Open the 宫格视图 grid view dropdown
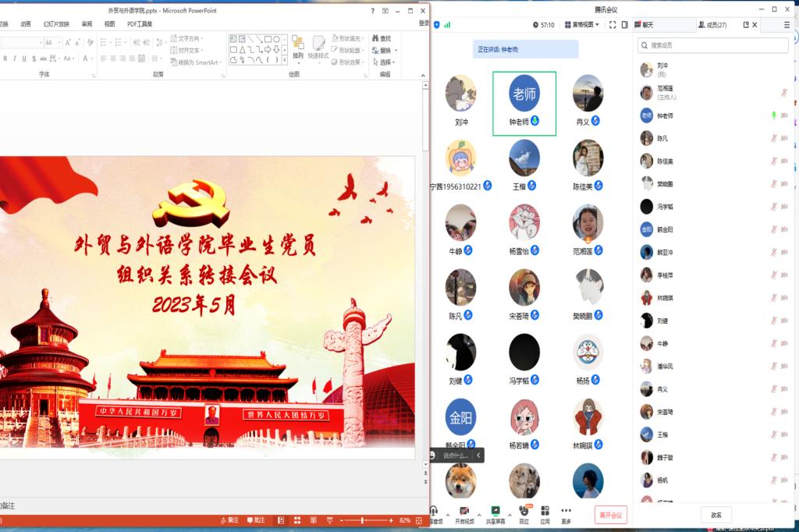This screenshot has height=532, width=799. click(581, 24)
